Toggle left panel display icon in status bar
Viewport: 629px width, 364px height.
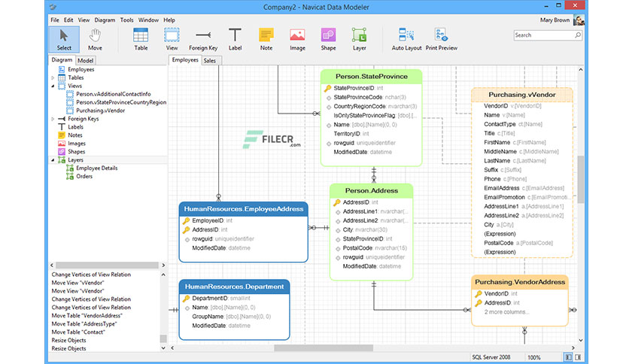(568, 357)
